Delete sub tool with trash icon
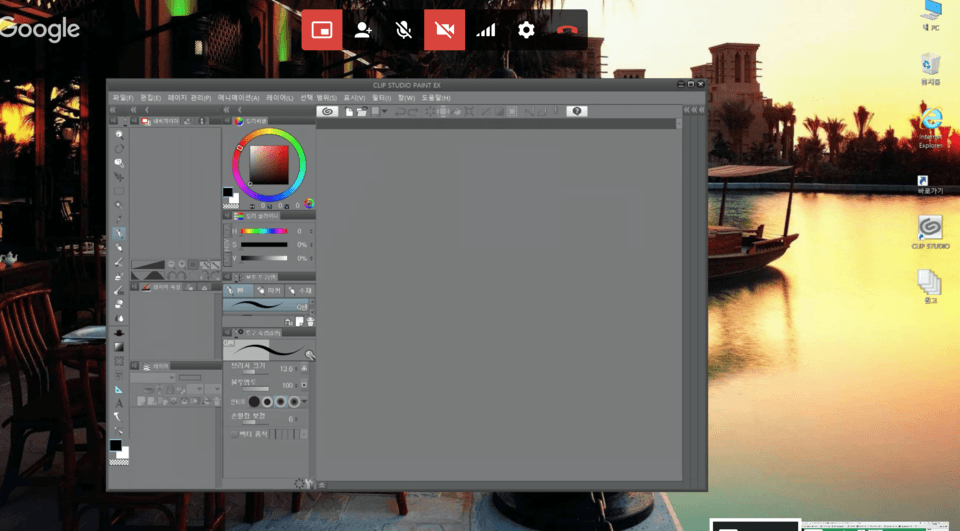The image size is (960, 531). point(310,322)
